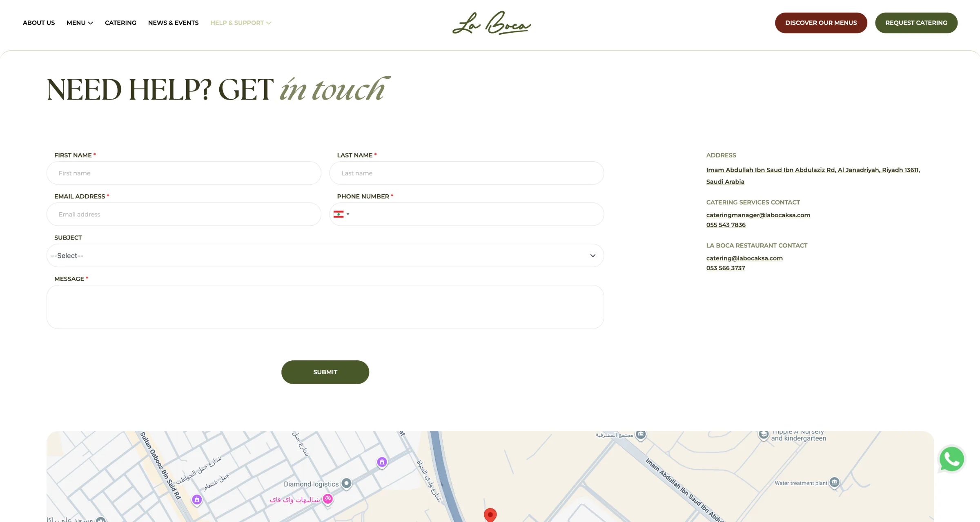The height and width of the screenshot is (522, 980).
Task: Email cateringmanager@labocaksa.com
Action: pos(758,215)
